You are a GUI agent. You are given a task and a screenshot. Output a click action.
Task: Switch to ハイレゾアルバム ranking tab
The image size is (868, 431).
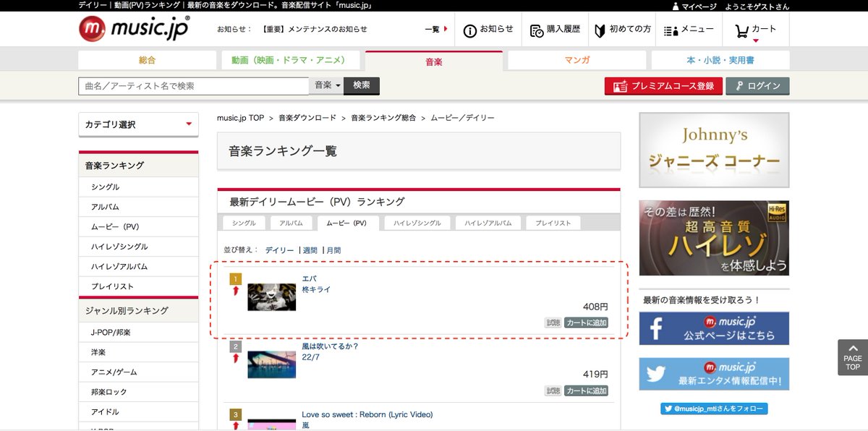(488, 223)
